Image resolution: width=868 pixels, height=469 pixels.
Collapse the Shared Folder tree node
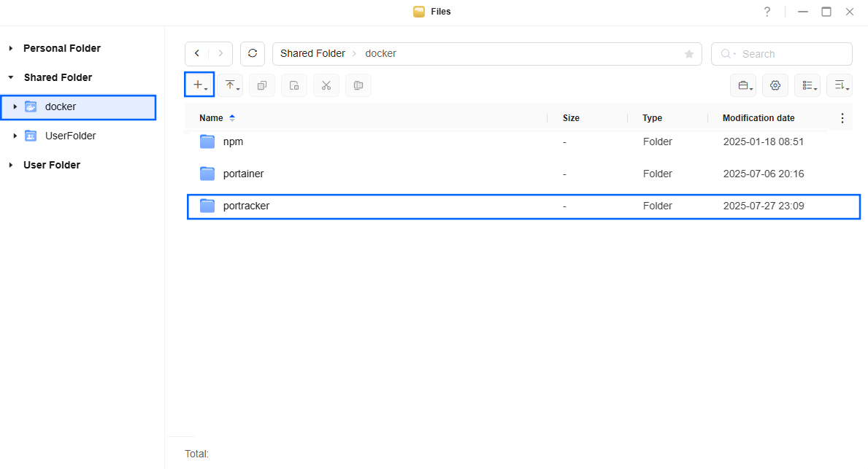(x=10, y=77)
